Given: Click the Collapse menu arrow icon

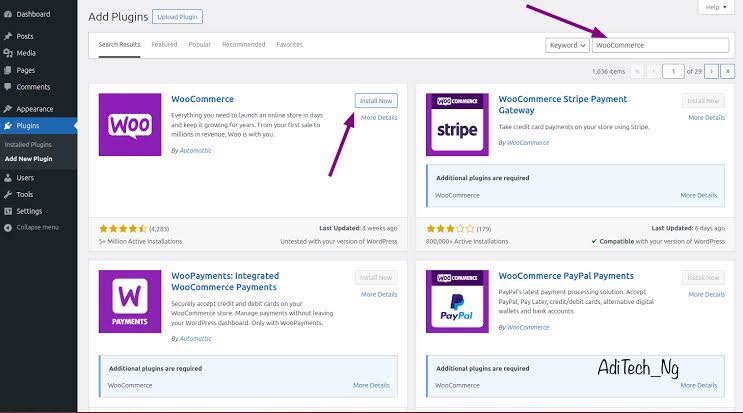Looking at the screenshot, I should pyautogui.click(x=8, y=227).
